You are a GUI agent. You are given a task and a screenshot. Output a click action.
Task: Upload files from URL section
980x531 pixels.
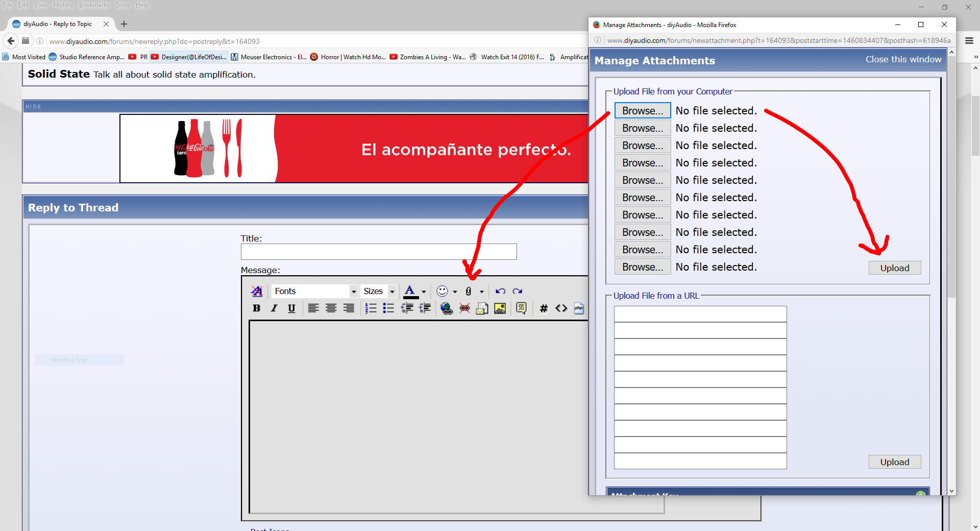pyautogui.click(x=895, y=462)
